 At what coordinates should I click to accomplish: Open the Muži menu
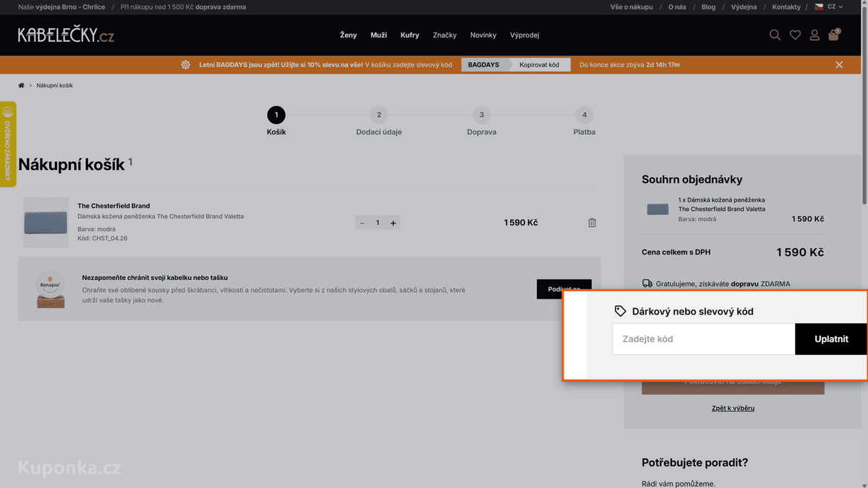[x=378, y=35]
